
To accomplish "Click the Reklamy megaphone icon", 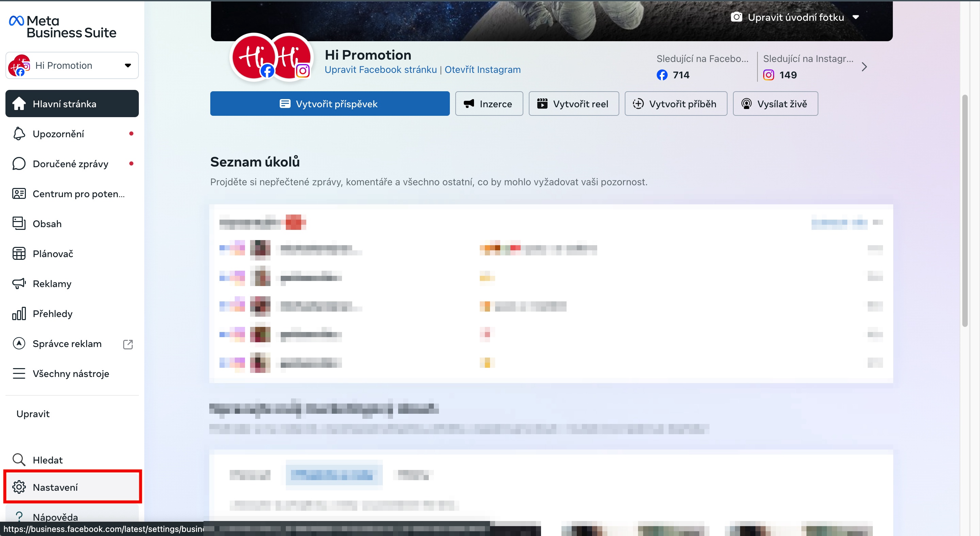I will [19, 284].
